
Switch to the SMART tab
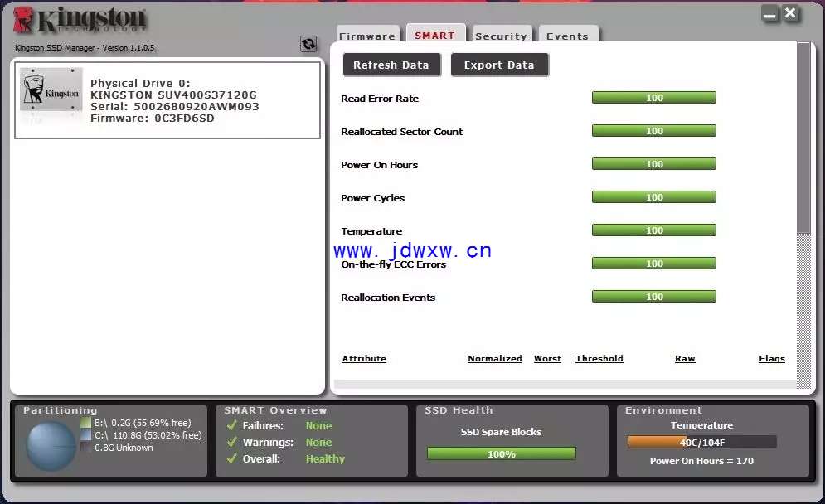(435, 35)
